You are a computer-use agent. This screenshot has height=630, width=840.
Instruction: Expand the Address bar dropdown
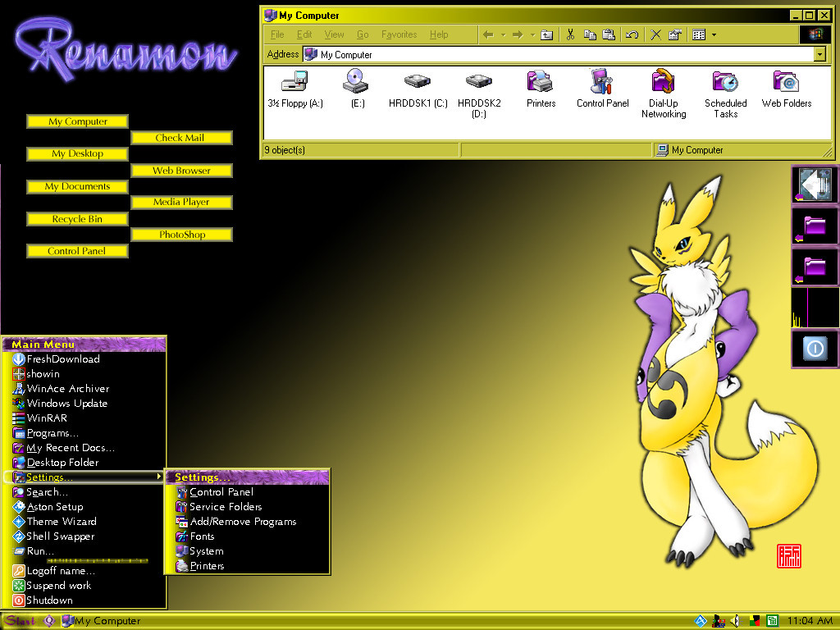click(819, 54)
